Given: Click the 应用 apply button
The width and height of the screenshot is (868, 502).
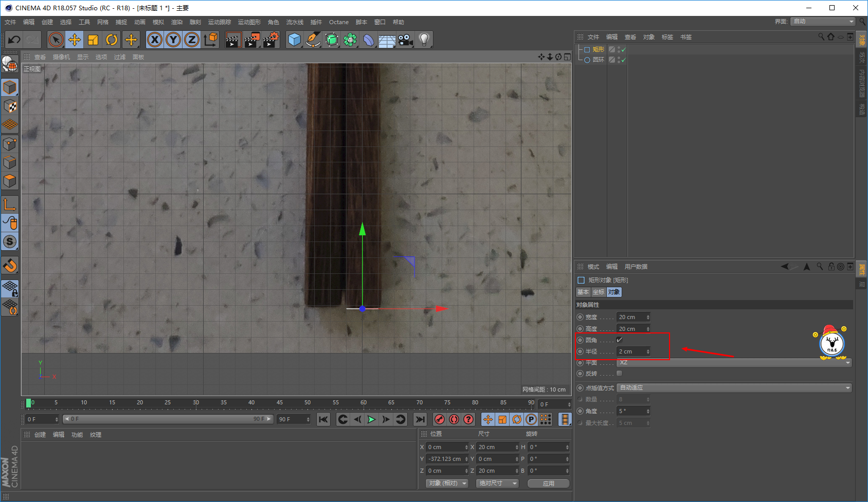Looking at the screenshot, I should pos(549,484).
